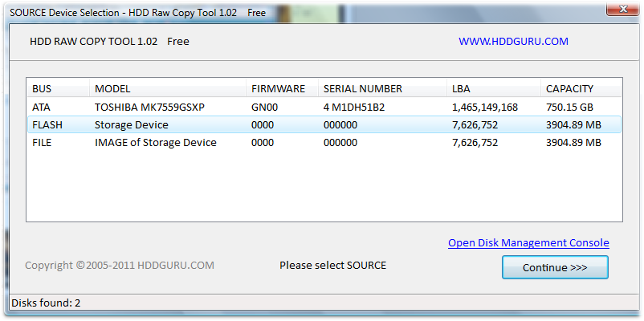Select TOSHIBA MK7559GSXP model entry
Screen dimensions: 644x321
149,108
